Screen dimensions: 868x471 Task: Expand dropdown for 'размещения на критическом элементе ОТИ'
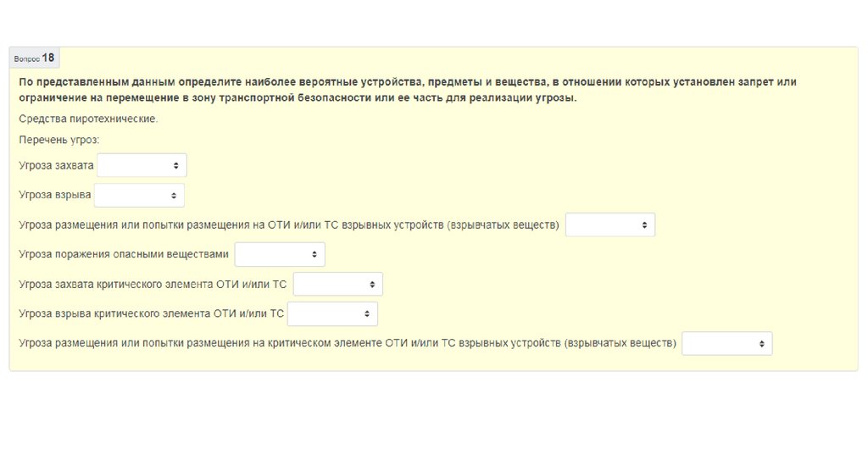(726, 343)
